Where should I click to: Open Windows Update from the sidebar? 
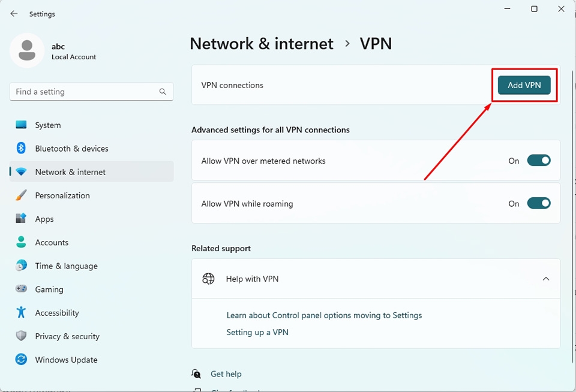66,360
